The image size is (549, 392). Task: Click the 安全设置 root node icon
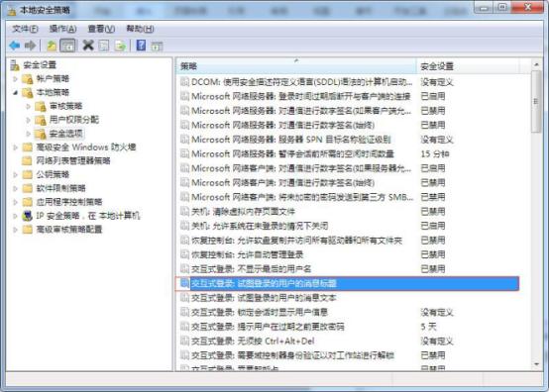(x=14, y=64)
